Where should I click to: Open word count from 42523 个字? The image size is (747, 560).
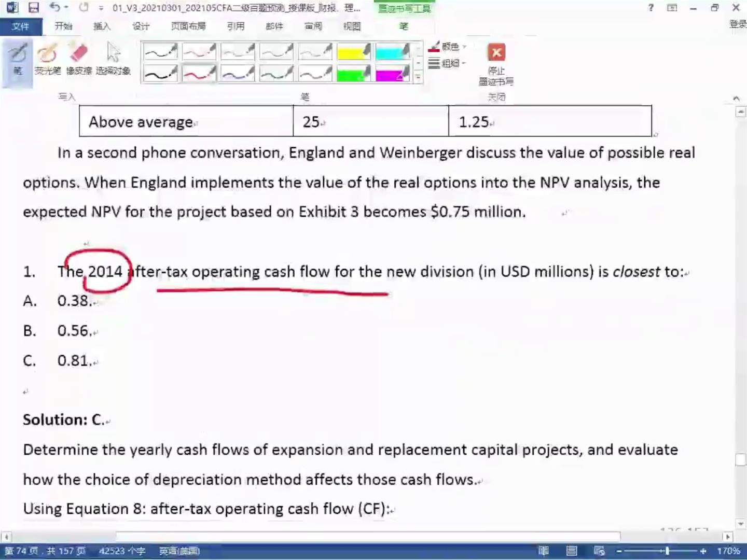[x=122, y=551]
